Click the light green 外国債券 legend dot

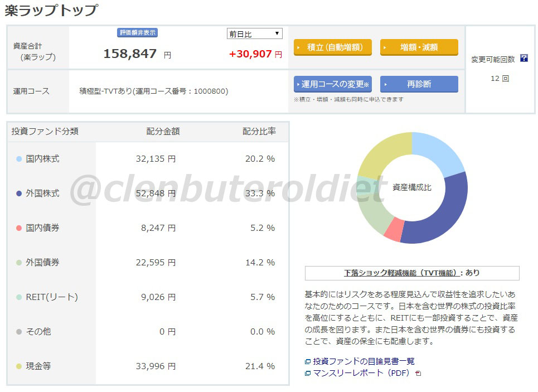coord(19,263)
